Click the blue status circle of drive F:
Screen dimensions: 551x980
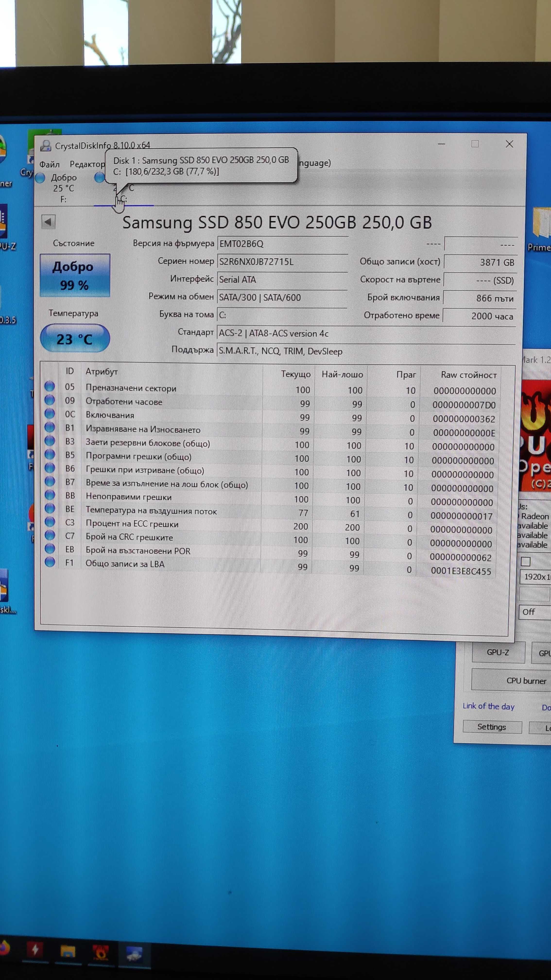coord(40,178)
